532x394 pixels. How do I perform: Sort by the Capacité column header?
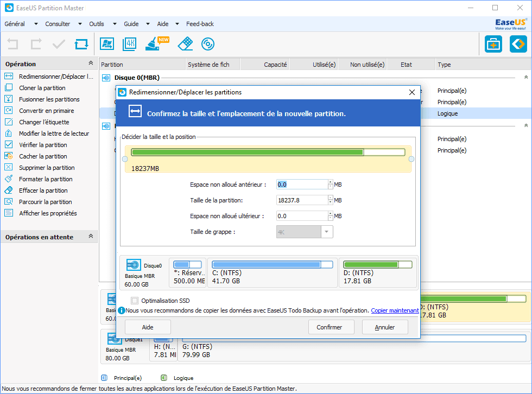coord(264,65)
